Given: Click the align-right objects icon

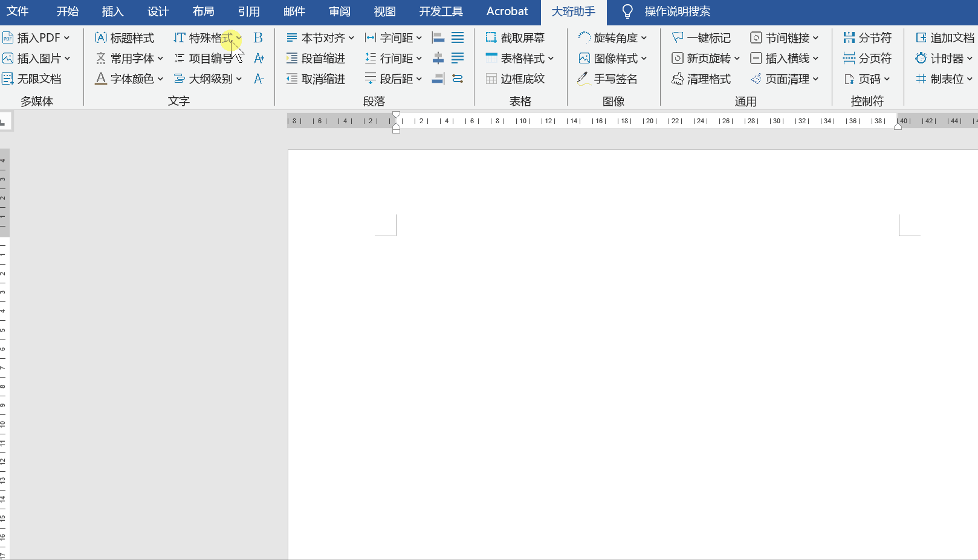Looking at the screenshot, I should point(438,79).
